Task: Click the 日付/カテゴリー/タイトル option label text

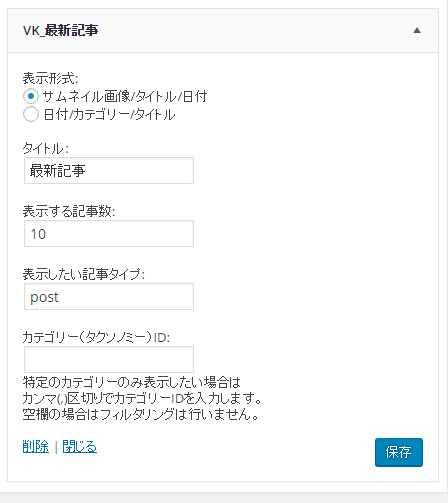Action: point(109,114)
